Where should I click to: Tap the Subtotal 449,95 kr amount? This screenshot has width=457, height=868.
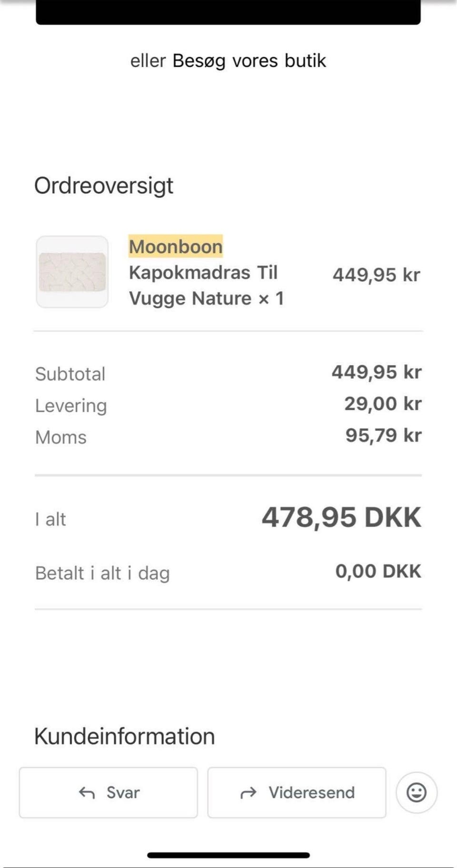[x=377, y=372]
